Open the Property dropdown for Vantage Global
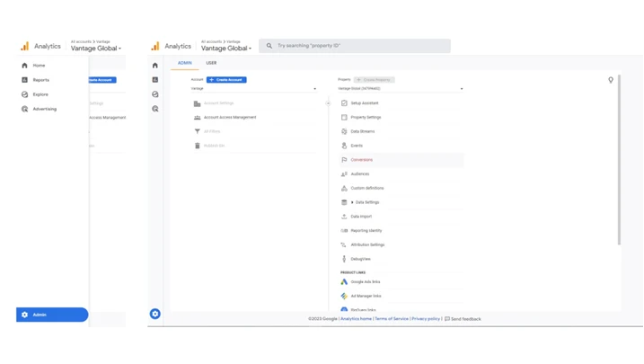The image size is (644, 364). point(401,89)
